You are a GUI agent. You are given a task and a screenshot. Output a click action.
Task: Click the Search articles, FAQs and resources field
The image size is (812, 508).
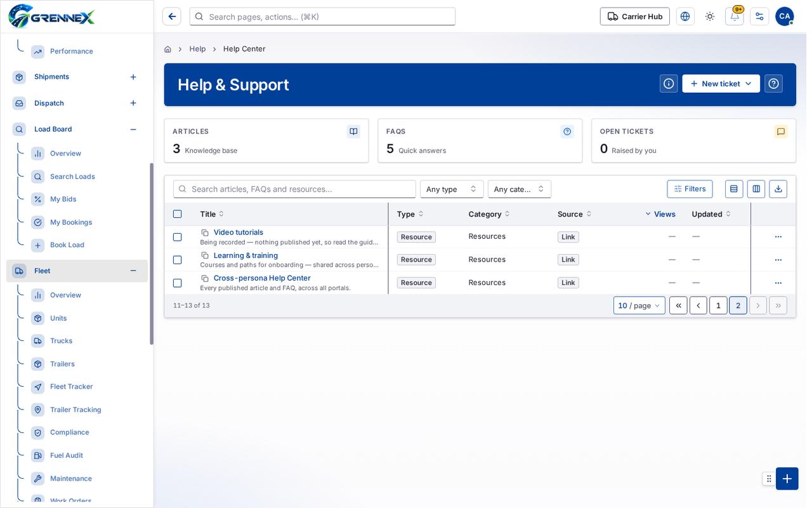pos(294,189)
